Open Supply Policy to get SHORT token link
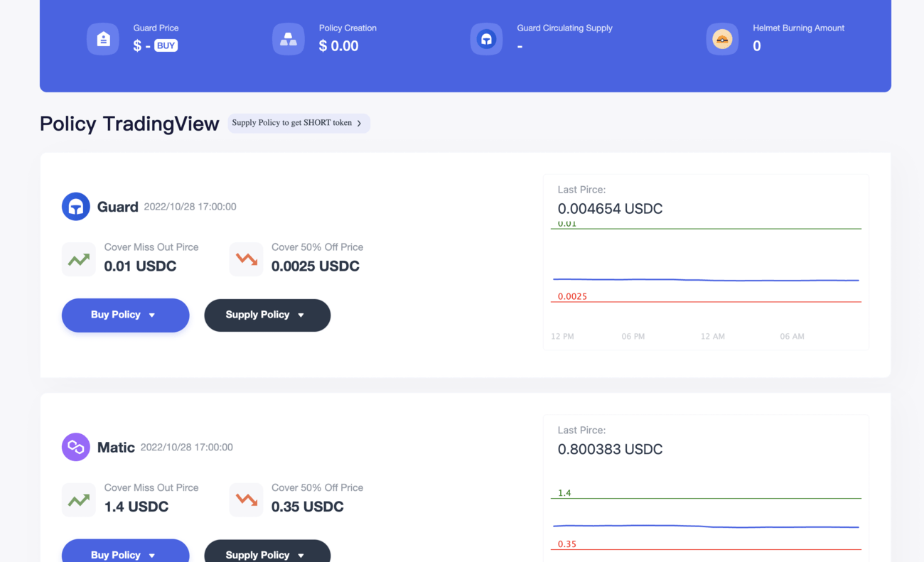This screenshot has width=924, height=562. [299, 123]
